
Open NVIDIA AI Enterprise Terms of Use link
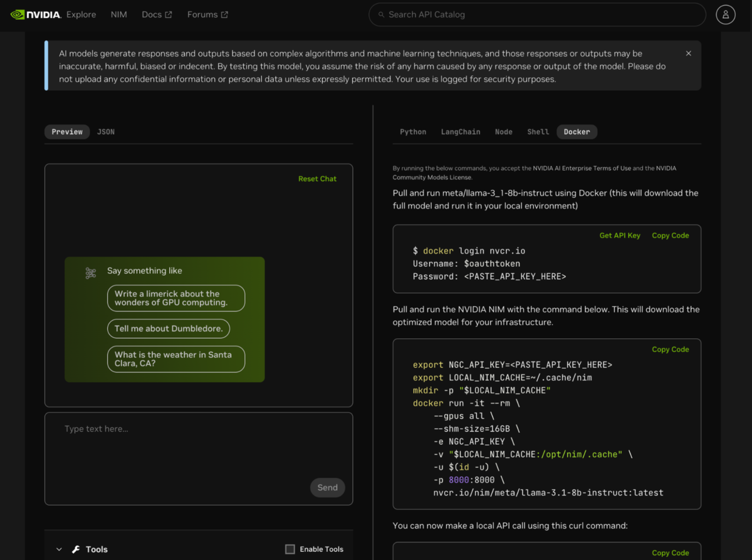tap(582, 169)
